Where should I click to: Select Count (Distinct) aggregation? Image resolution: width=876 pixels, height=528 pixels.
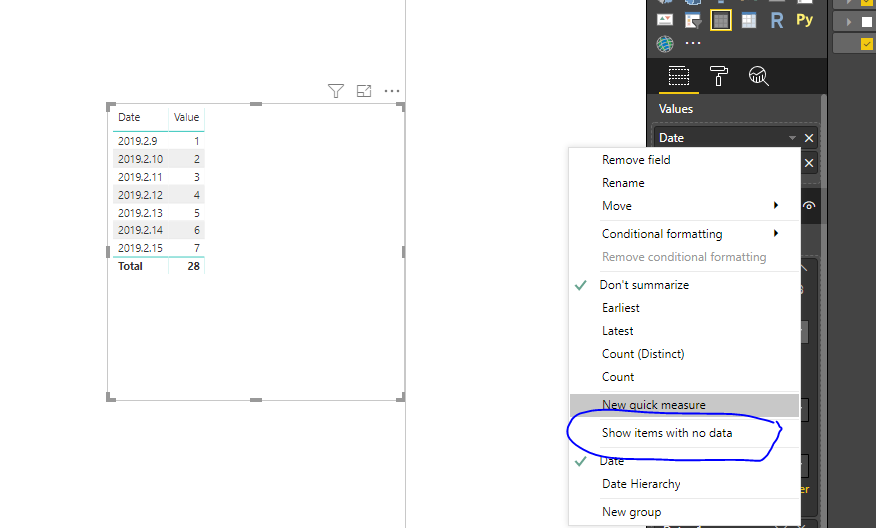click(643, 354)
